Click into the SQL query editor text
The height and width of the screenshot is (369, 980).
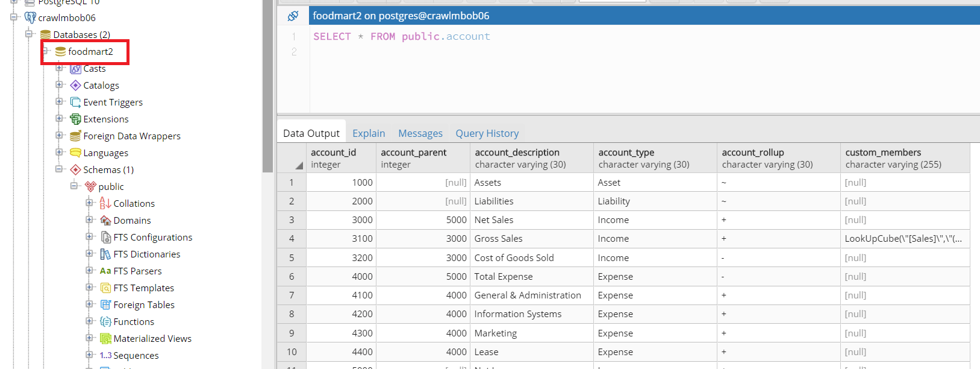tap(402, 36)
